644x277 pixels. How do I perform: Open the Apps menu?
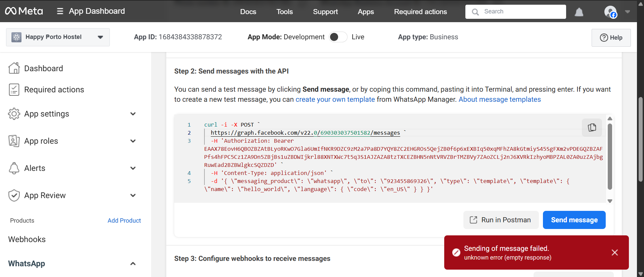tap(366, 12)
